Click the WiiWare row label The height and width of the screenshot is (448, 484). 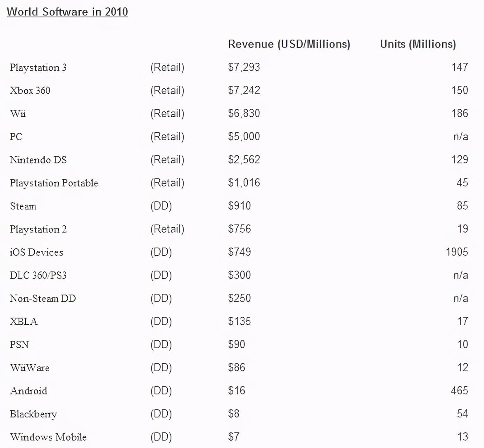[30, 368]
